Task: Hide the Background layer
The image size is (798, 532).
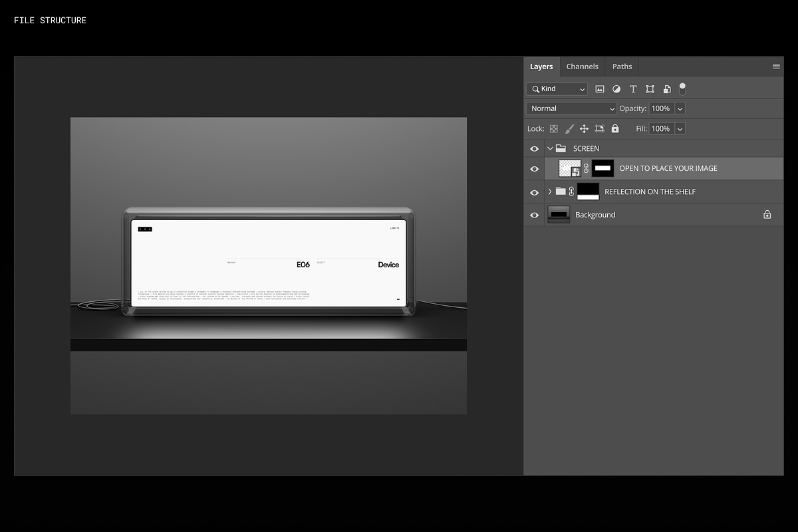Action: [534, 215]
